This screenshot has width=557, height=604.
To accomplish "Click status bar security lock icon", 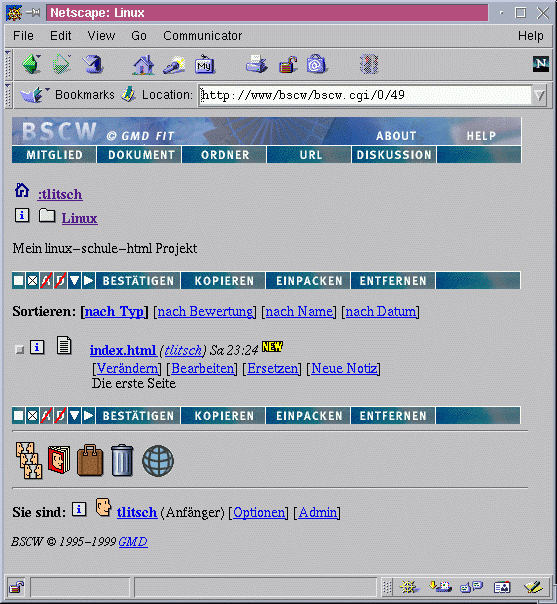I will pos(17,587).
